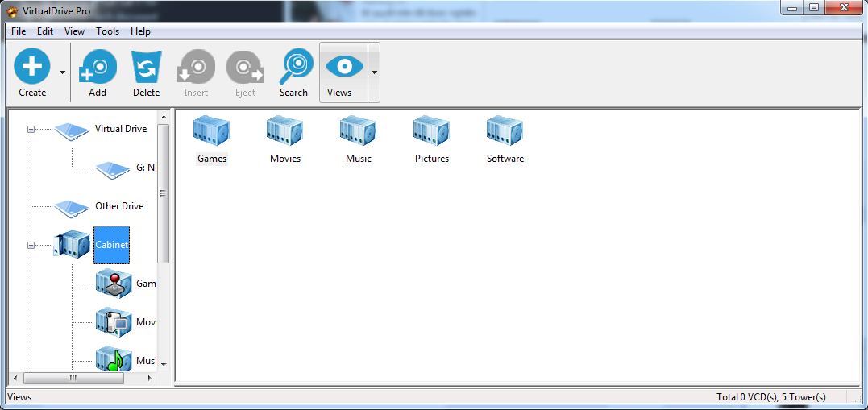This screenshot has height=410, width=868.
Task: Select the Software tower icon
Action: (505, 131)
